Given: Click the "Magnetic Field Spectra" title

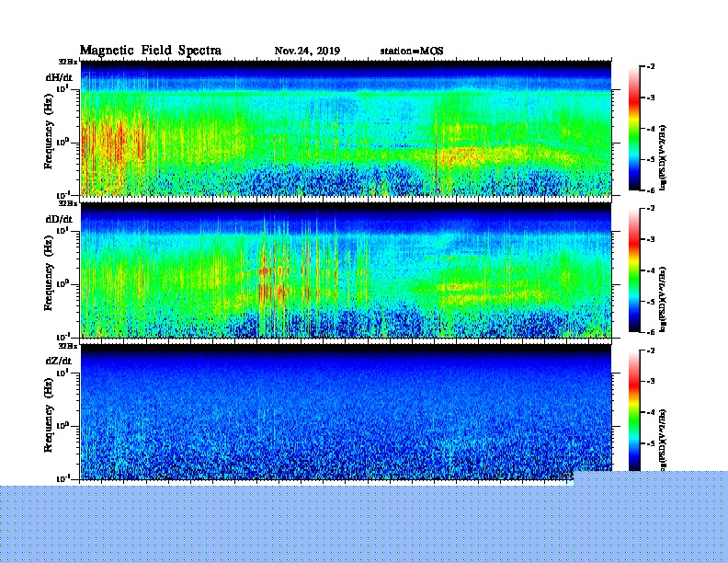Looking at the screenshot, I should (x=151, y=51).
